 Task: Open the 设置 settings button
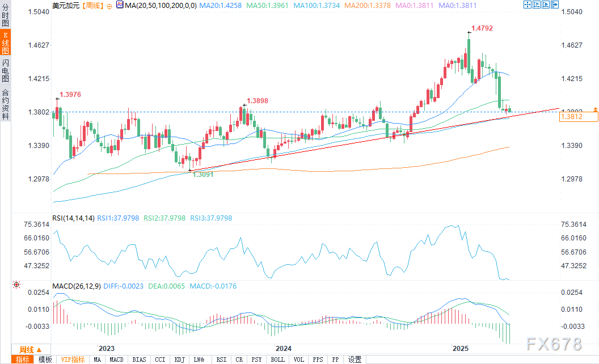point(355,359)
